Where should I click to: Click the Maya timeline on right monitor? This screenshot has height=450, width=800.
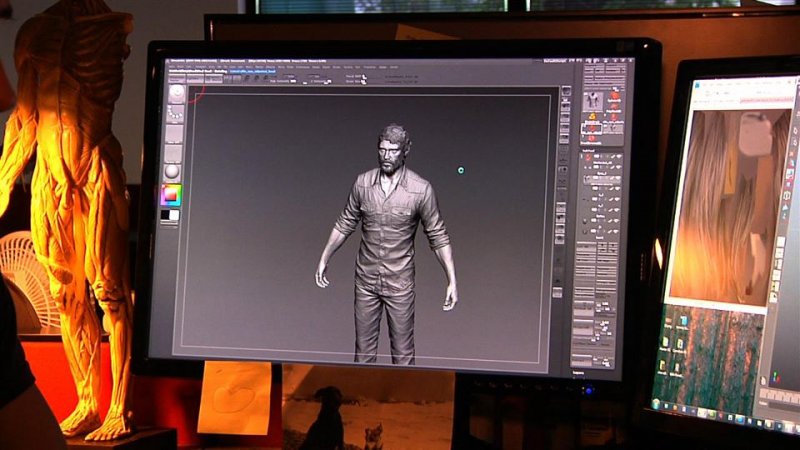click(780, 396)
